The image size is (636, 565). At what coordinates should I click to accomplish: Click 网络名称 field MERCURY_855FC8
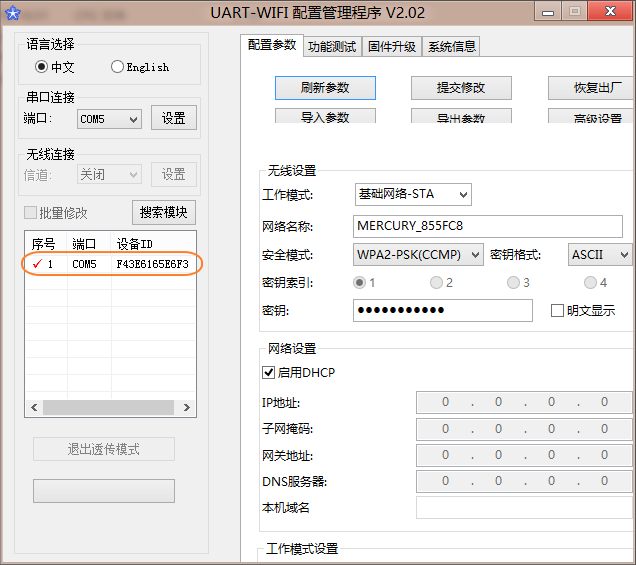[x=488, y=226]
